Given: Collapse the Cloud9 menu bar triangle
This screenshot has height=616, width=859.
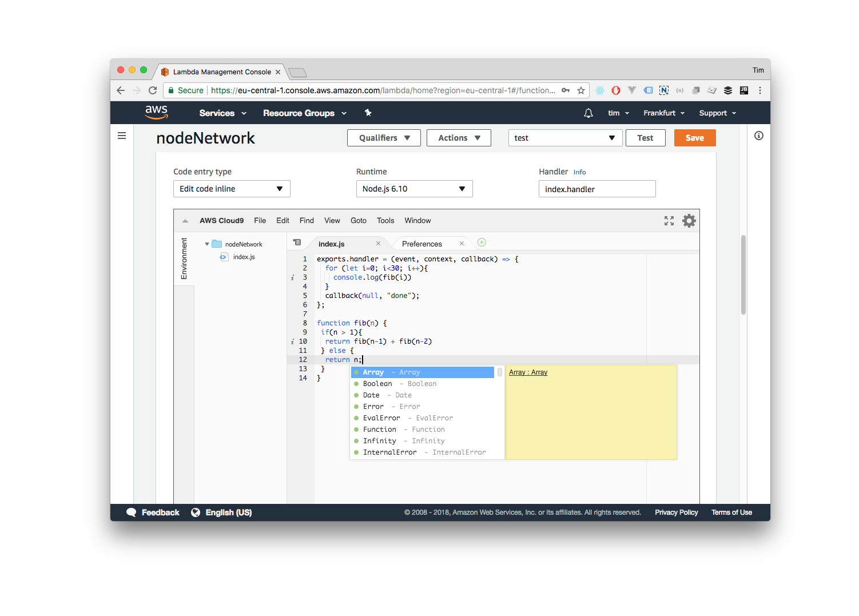Looking at the screenshot, I should point(185,221).
